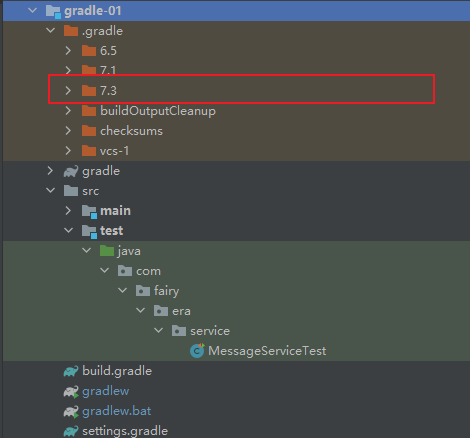
Task: Select the test module label
Action: click(x=112, y=231)
